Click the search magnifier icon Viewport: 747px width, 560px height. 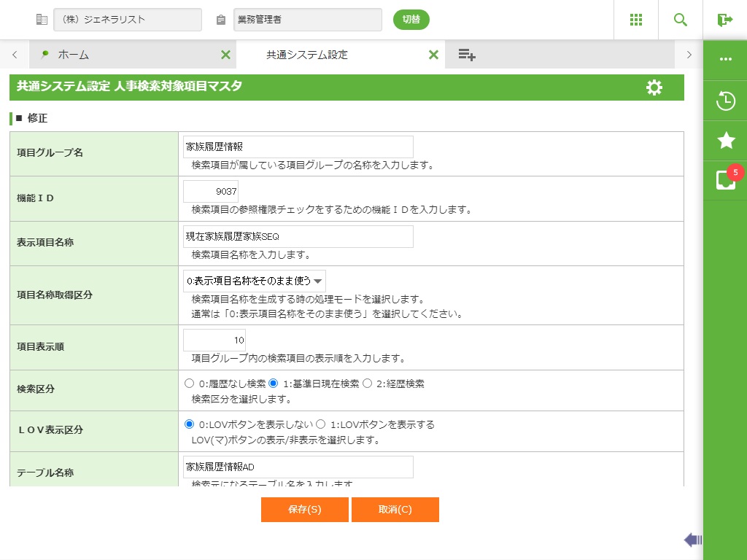coord(681,20)
